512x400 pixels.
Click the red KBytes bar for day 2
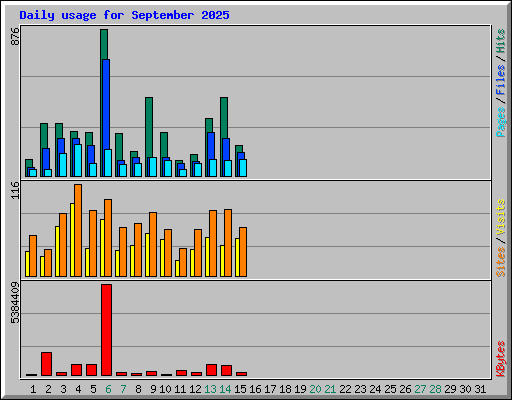point(46,364)
